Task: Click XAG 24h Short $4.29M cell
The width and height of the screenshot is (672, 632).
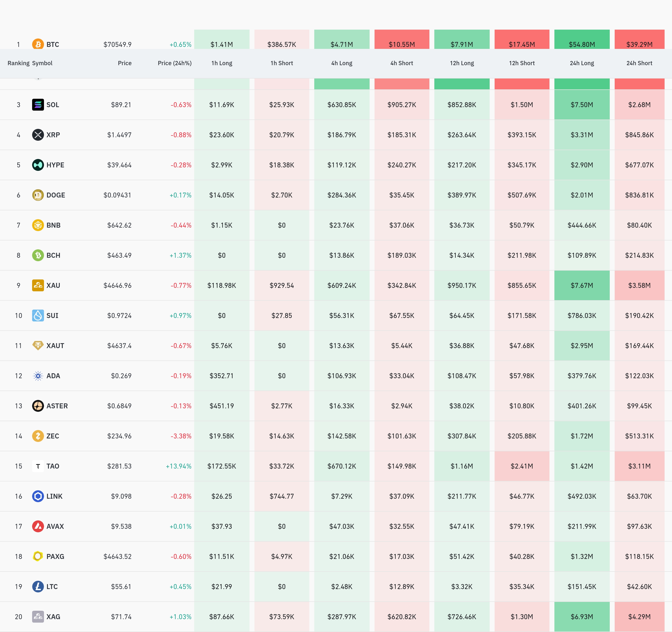Action: [639, 617]
